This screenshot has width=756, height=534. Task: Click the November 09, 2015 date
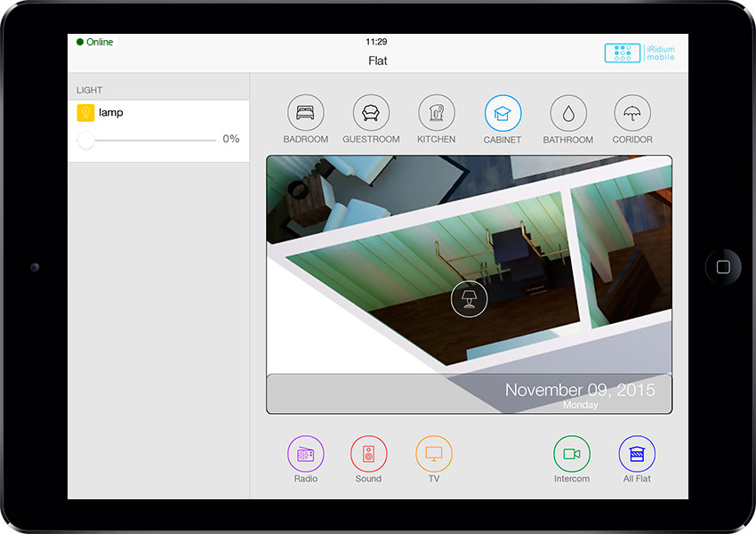pos(580,390)
